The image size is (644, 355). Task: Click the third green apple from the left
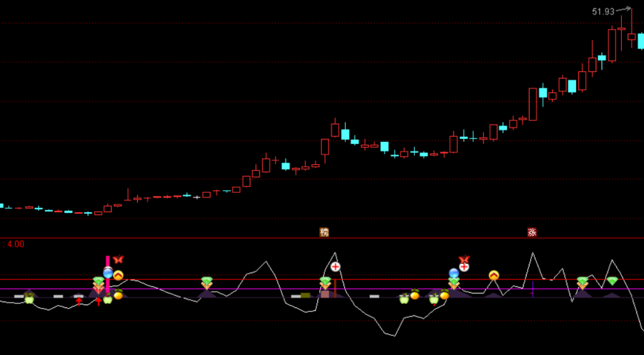click(x=404, y=298)
